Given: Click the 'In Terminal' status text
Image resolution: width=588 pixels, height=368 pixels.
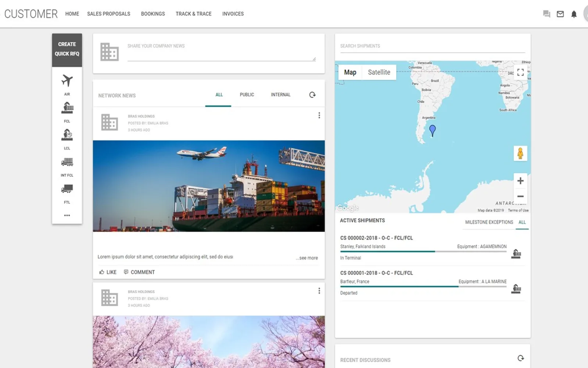Looking at the screenshot, I should 351,258.
